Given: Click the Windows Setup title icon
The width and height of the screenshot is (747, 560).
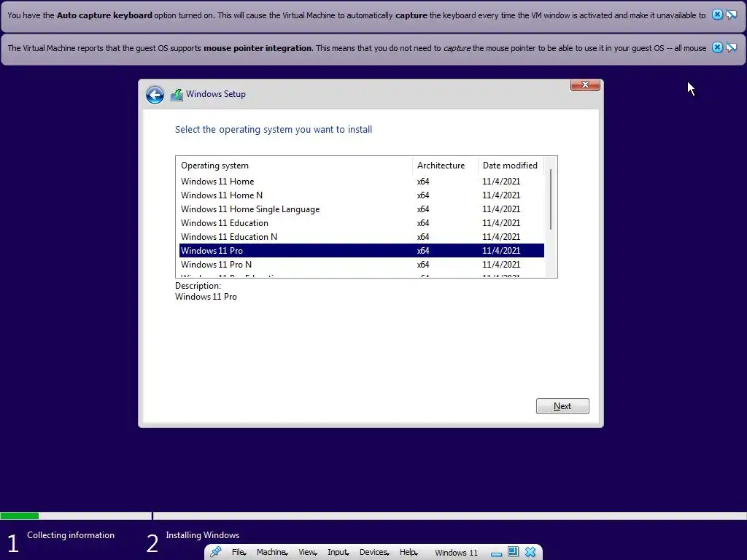Looking at the screenshot, I should pyautogui.click(x=177, y=94).
